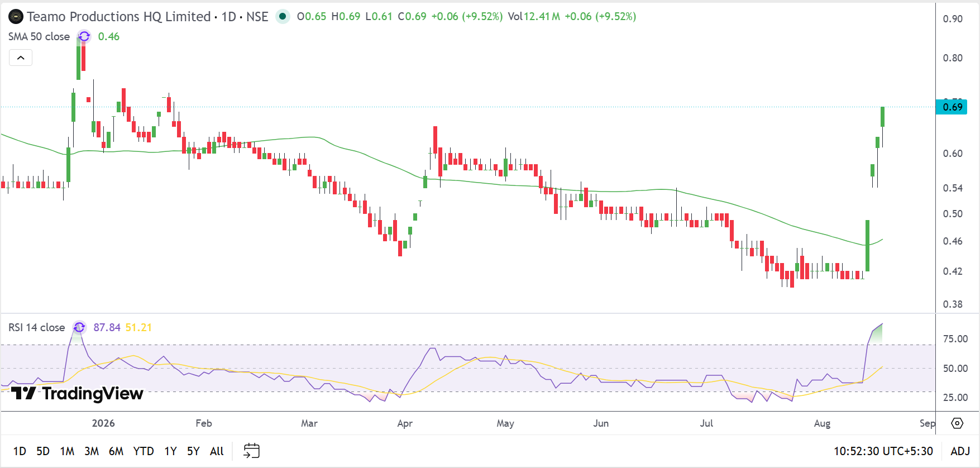Click the 0.38 price axis label
980x468 pixels.
[953, 304]
